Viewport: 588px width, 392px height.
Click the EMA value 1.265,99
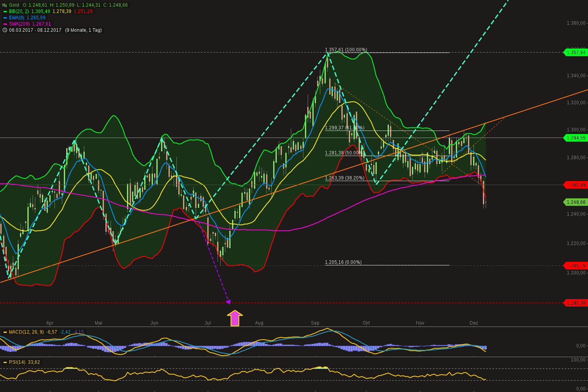(x=36, y=18)
